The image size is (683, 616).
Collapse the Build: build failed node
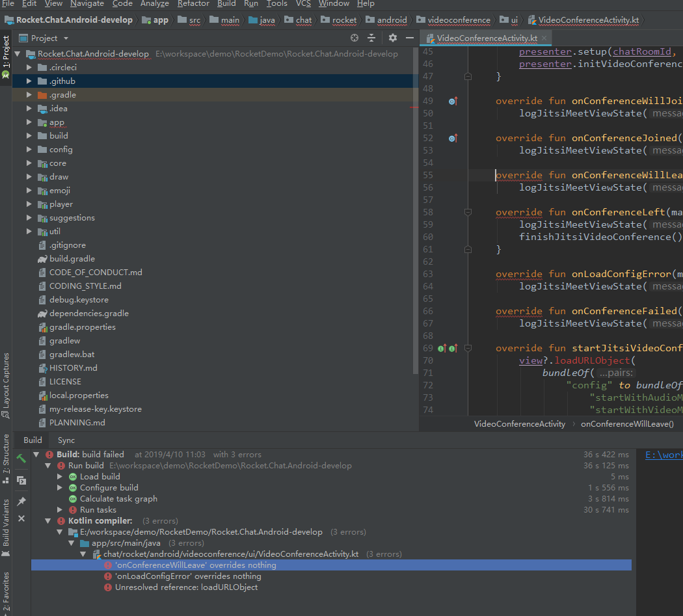point(36,455)
